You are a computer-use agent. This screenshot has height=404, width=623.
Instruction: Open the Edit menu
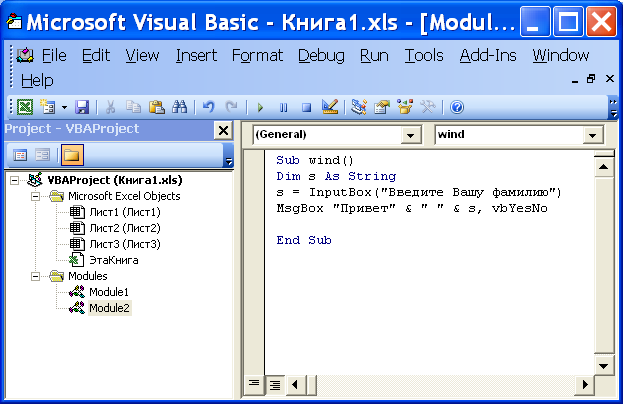coord(96,56)
